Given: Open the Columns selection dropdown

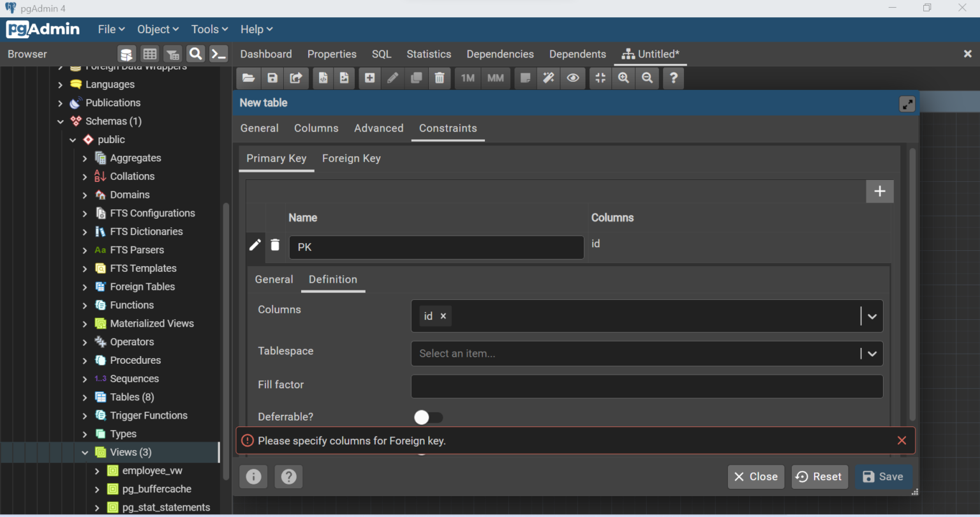Looking at the screenshot, I should pos(872,316).
